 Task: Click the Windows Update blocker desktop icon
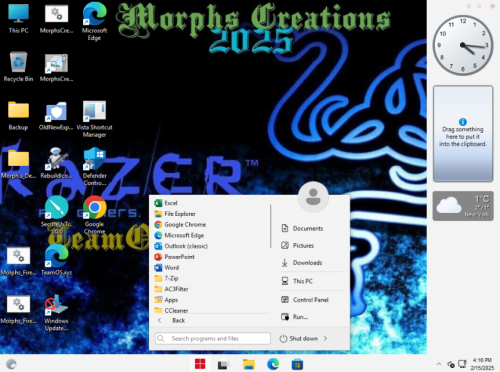point(56,313)
